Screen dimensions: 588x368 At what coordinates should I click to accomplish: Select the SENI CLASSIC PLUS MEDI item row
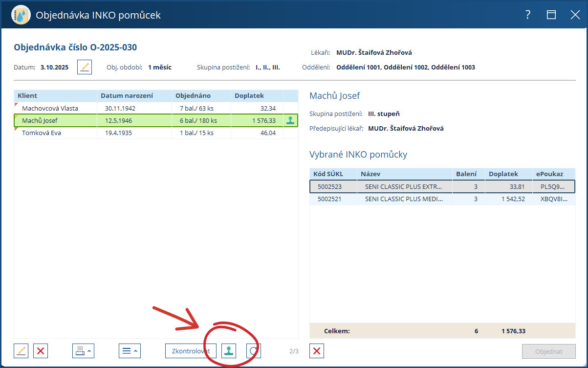[x=403, y=199]
